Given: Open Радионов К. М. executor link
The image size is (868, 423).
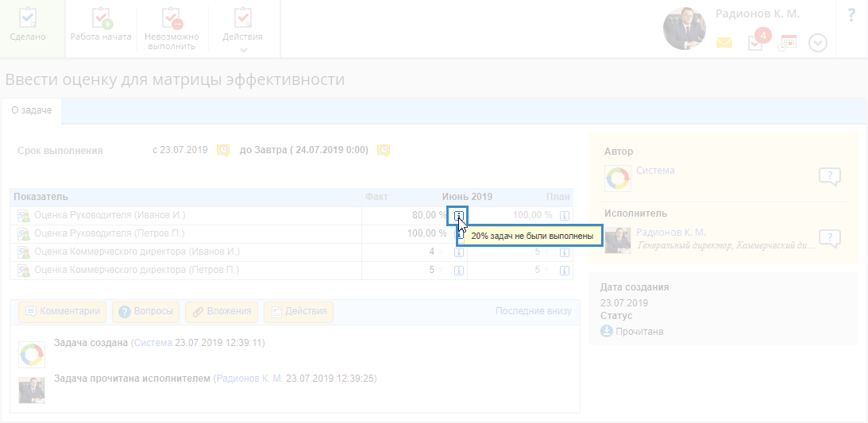Looking at the screenshot, I should point(671,233).
